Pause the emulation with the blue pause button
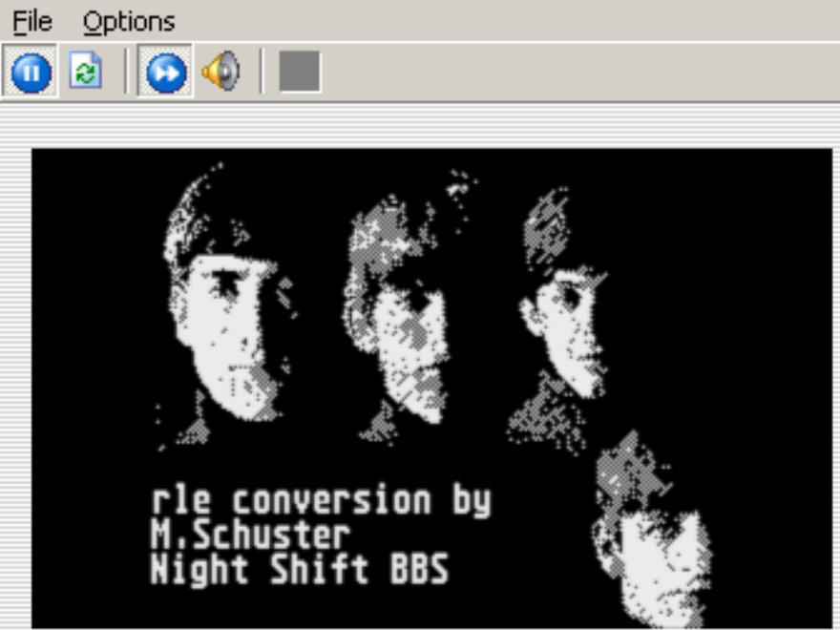 [31, 73]
